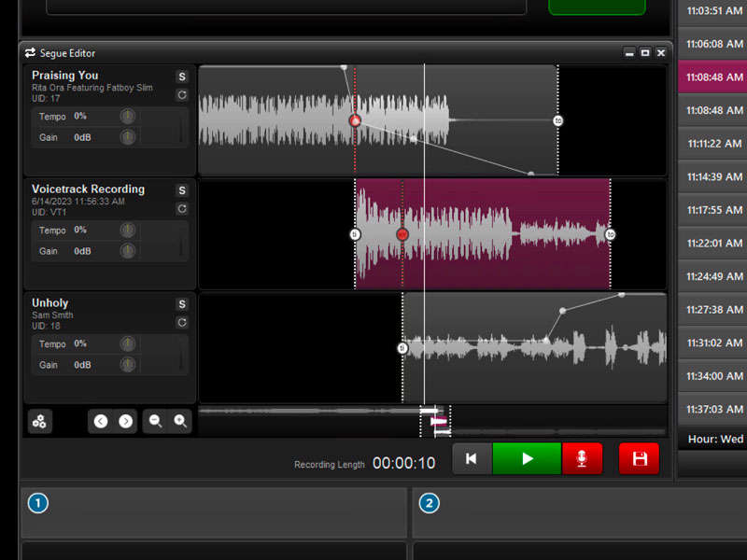The width and height of the screenshot is (747, 560).
Task: Select the 11:22:01 AM log row
Action: [712, 244]
